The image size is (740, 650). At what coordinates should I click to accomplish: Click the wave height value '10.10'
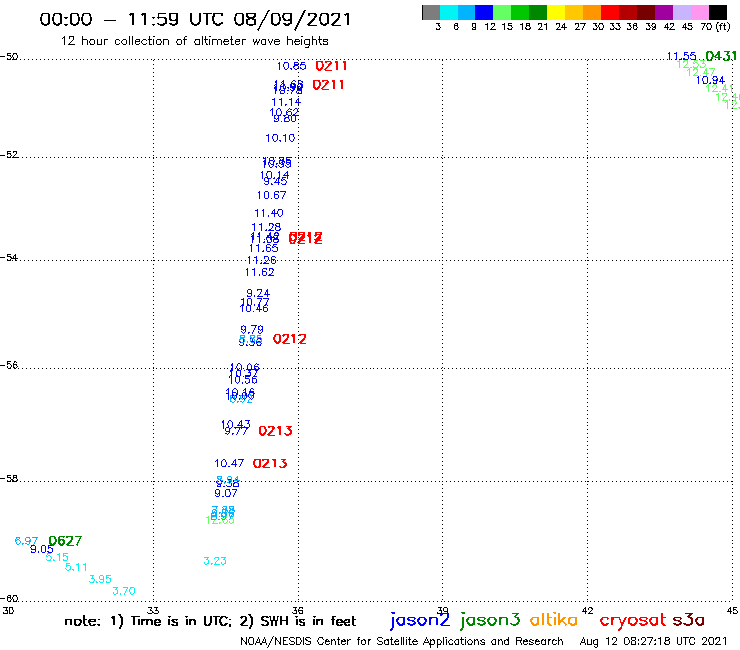coord(280,138)
